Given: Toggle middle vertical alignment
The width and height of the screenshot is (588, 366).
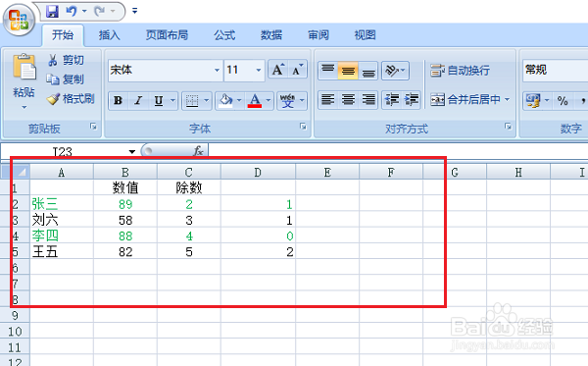Looking at the screenshot, I should 348,71.
